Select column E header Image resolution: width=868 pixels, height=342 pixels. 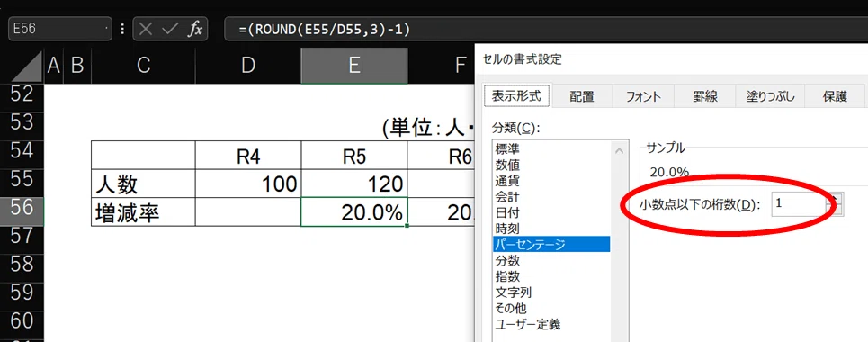coord(354,66)
